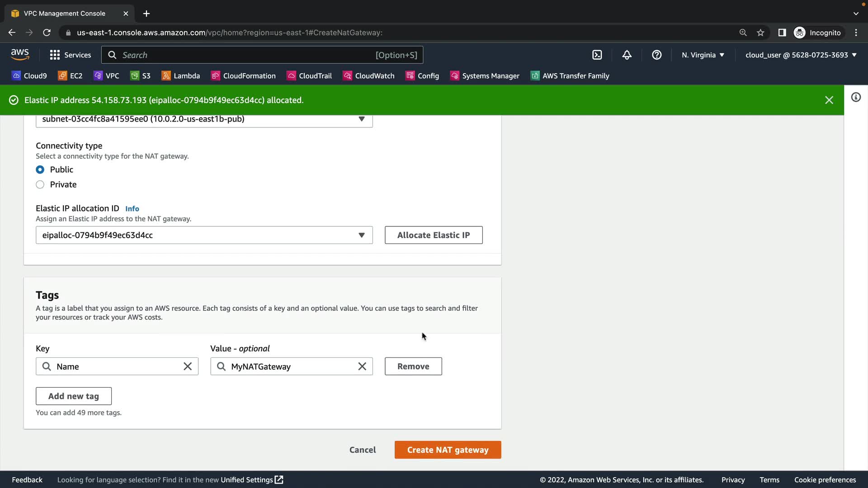Open the Systems Manager shortcut
Viewport: 868px width, 488px height.
pos(485,76)
